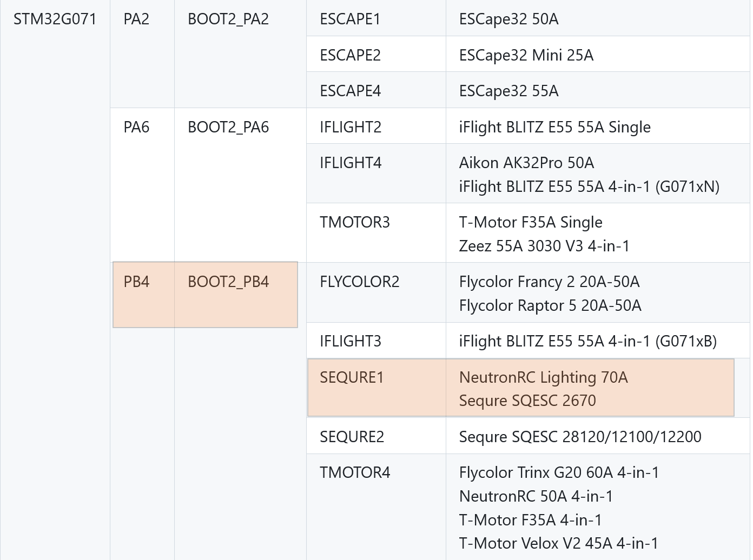The height and width of the screenshot is (560, 753).
Task: Click the IFLIGHT3 target cell
Action: [x=376, y=341]
